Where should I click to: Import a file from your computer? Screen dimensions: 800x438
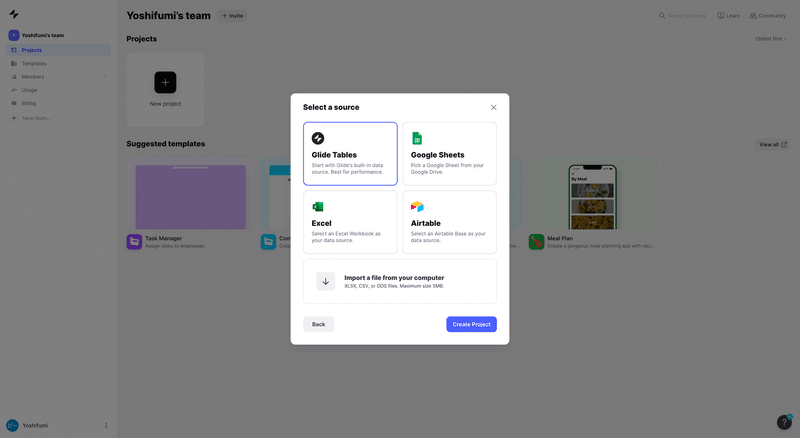399,281
